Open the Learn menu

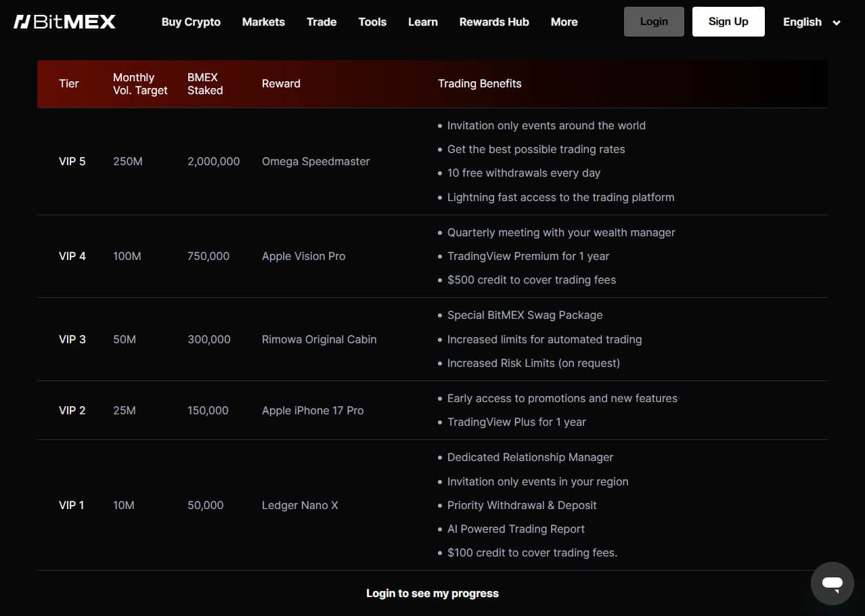pyautogui.click(x=423, y=22)
